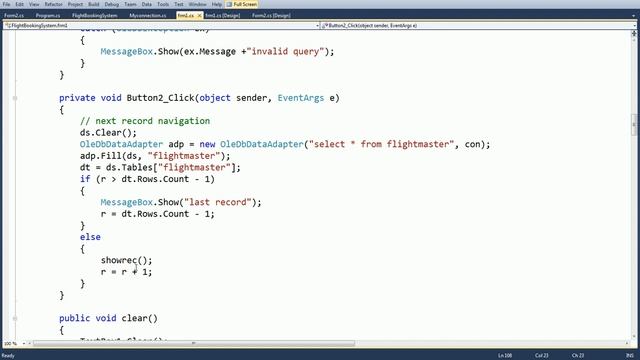Open the Refactor menu
The height and width of the screenshot is (360, 640).
coord(53,4)
